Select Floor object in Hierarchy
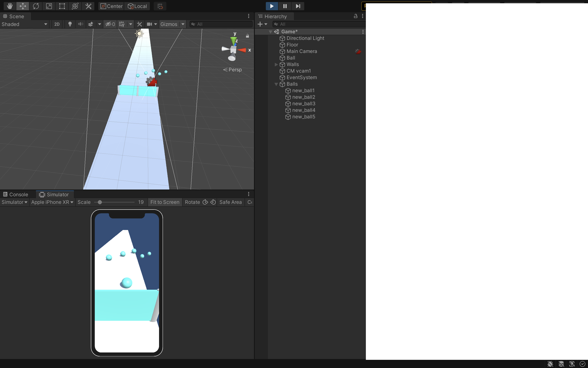The image size is (588, 368). (292, 45)
